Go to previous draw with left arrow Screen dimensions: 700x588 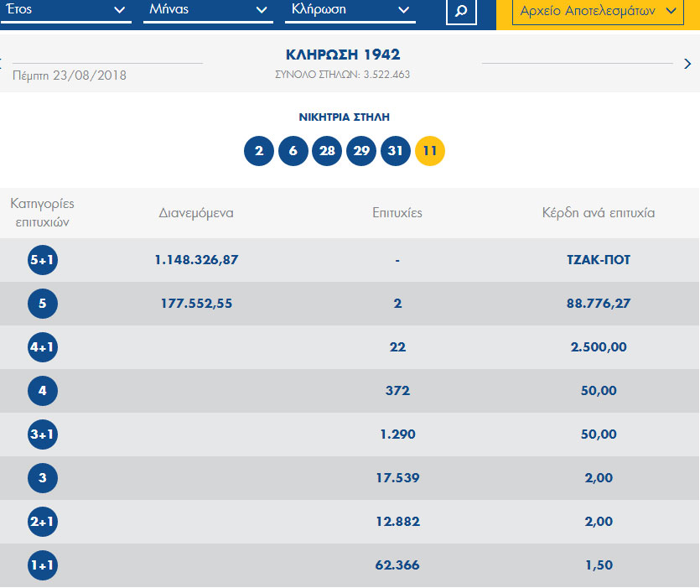tap(3, 64)
